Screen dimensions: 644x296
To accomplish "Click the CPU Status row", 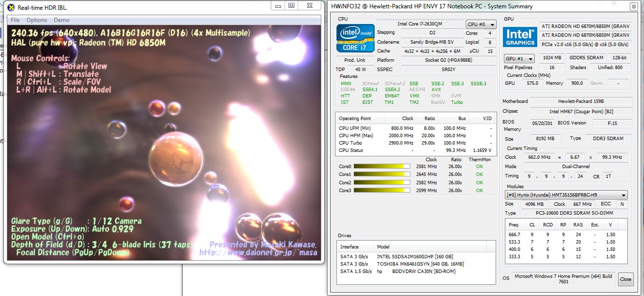I will pyautogui.click(x=416, y=150).
